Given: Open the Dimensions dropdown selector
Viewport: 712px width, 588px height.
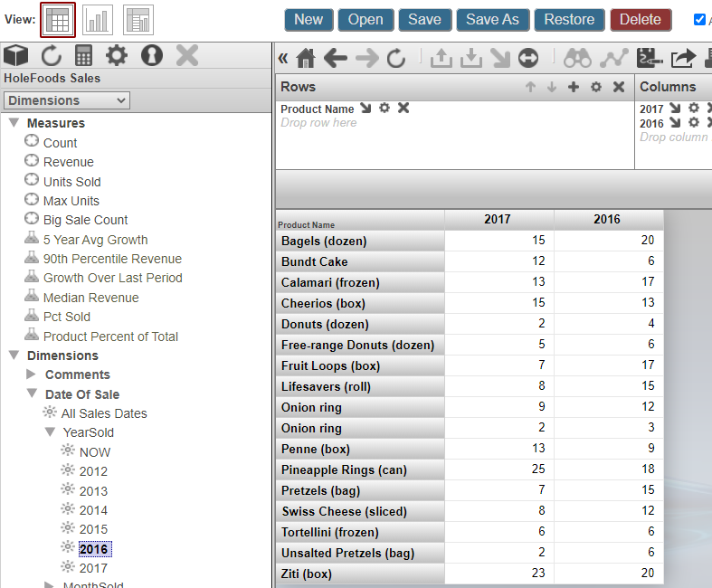Looking at the screenshot, I should coord(67,100).
